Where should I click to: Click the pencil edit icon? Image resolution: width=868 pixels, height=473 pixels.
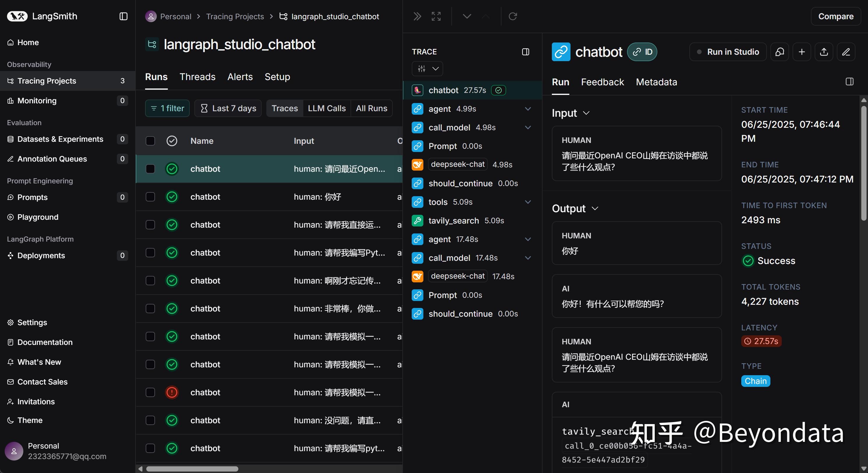pos(846,52)
